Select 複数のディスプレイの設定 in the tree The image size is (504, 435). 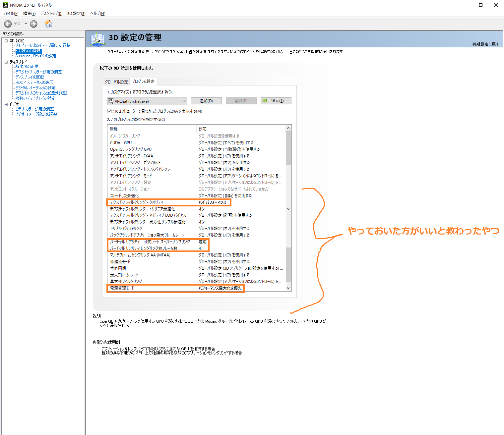(35, 98)
